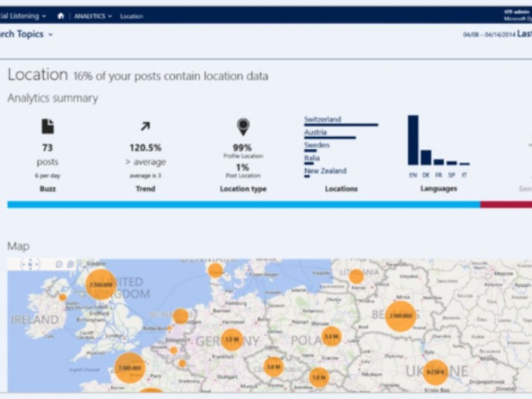This screenshot has height=399, width=532.
Task: Click the Location type pin icon
Action: 243,127
